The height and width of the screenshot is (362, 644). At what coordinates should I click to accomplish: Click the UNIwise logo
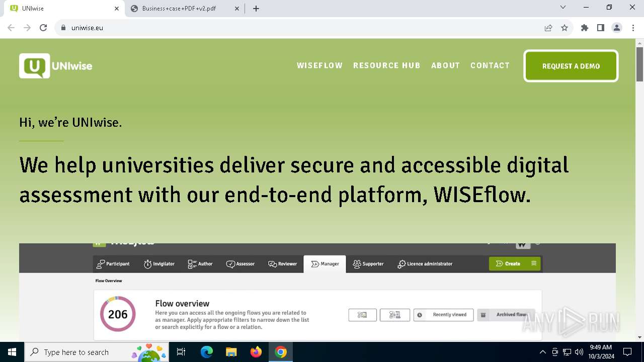(56, 66)
